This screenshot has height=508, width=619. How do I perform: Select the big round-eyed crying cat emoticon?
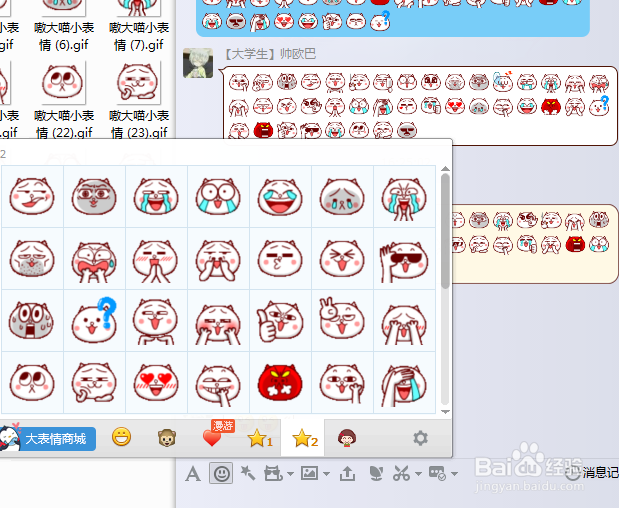(x=218, y=196)
